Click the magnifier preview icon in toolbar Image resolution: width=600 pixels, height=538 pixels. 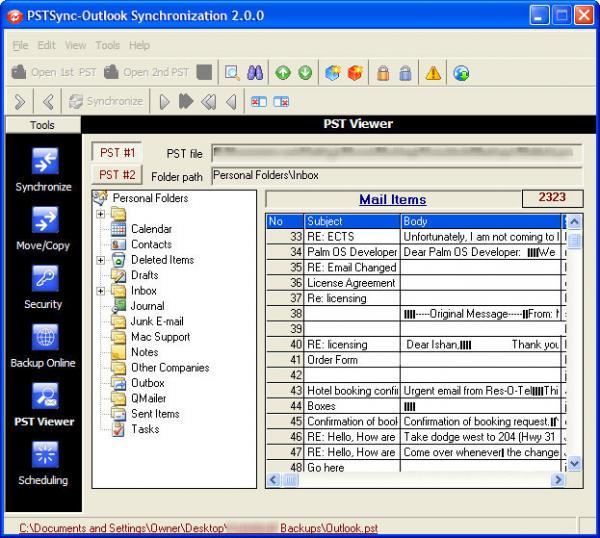pos(232,72)
